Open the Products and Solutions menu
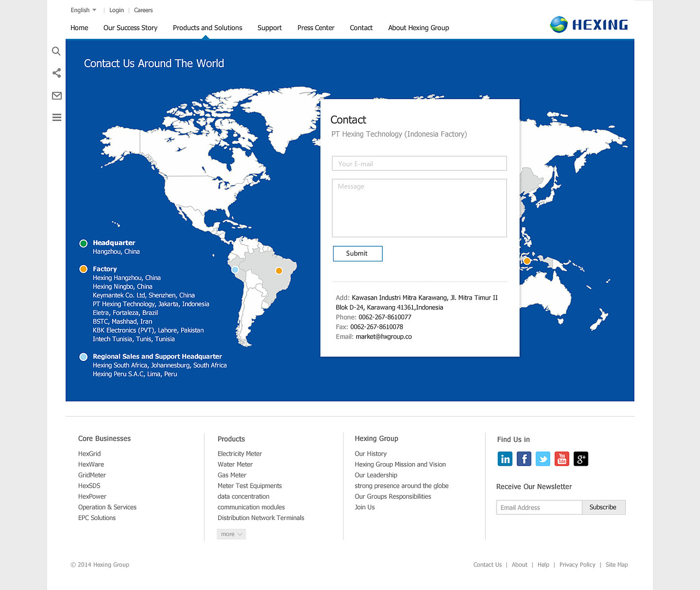 (207, 27)
